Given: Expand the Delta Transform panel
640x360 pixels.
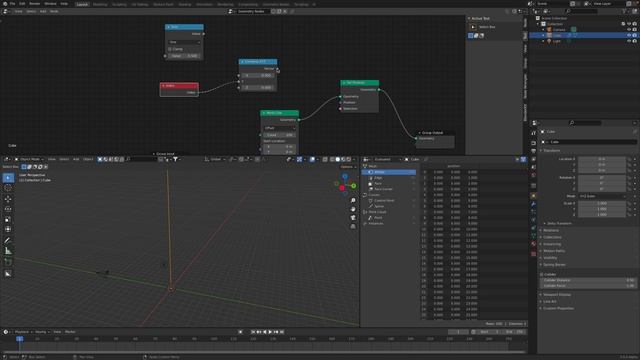Looking at the screenshot, I should 559,224.
